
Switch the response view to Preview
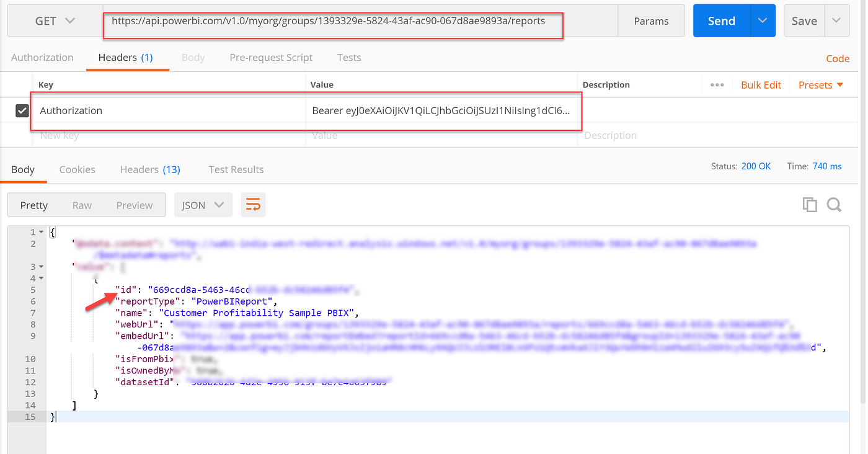coord(135,205)
